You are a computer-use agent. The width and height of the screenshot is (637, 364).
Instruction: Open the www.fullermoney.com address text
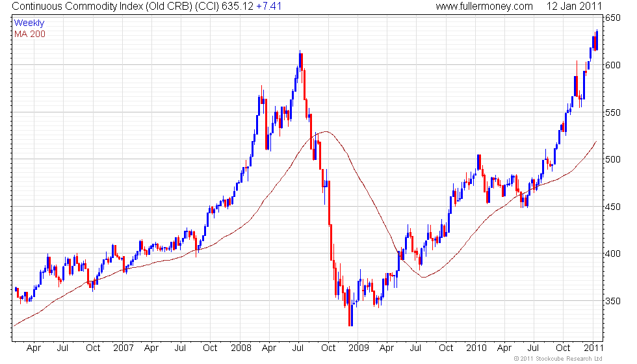[484, 6]
